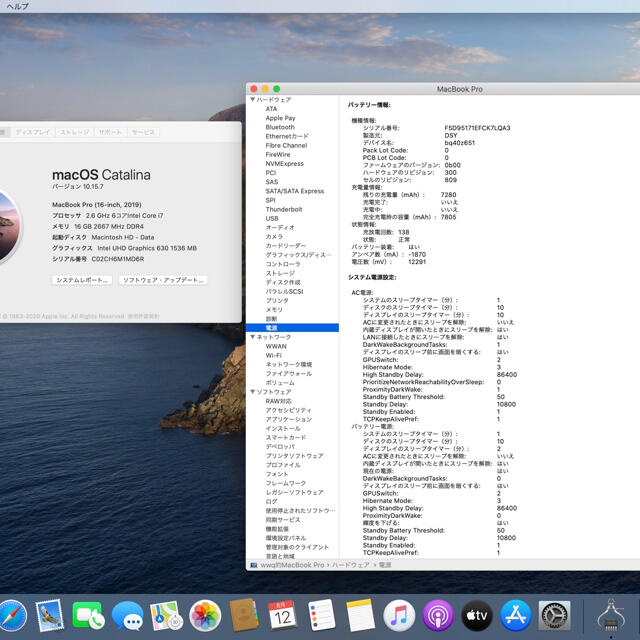Click battery serial number F5D95171EFCK7LQA3
This screenshot has height=640, width=640.
tap(477, 128)
